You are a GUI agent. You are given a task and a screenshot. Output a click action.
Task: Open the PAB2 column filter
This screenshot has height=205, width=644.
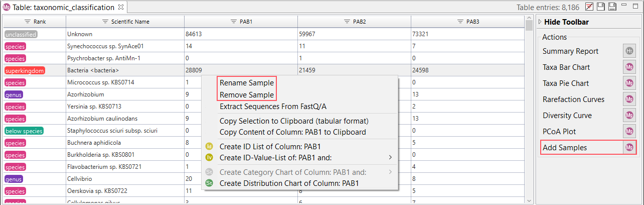(348, 22)
